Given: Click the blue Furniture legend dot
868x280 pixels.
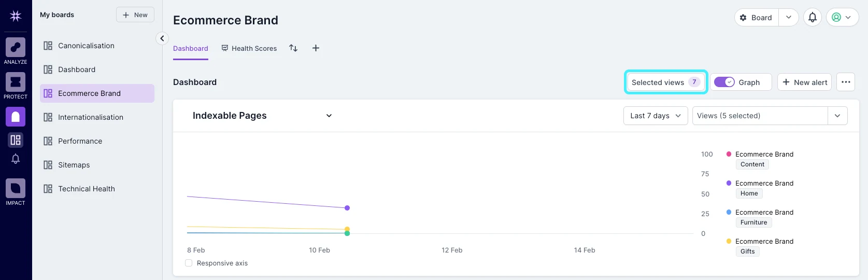Looking at the screenshot, I should click(x=729, y=212).
